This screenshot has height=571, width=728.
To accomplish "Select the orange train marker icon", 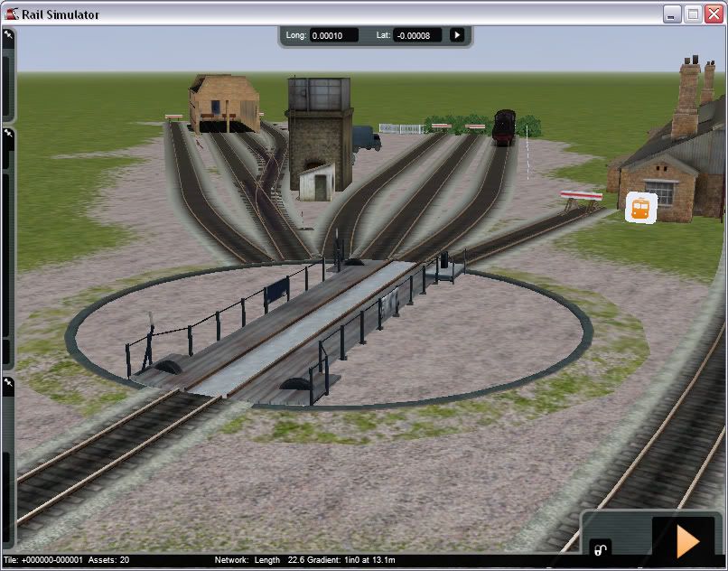I will tap(640, 208).
